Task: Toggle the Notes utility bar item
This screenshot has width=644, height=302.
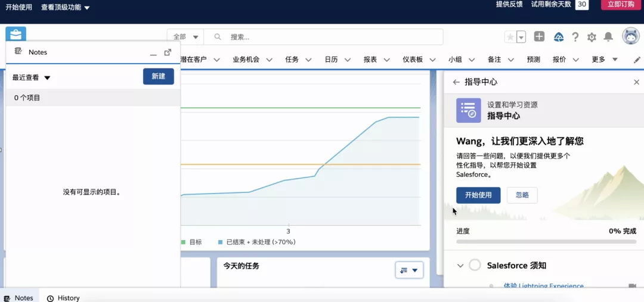Action: coord(19,298)
